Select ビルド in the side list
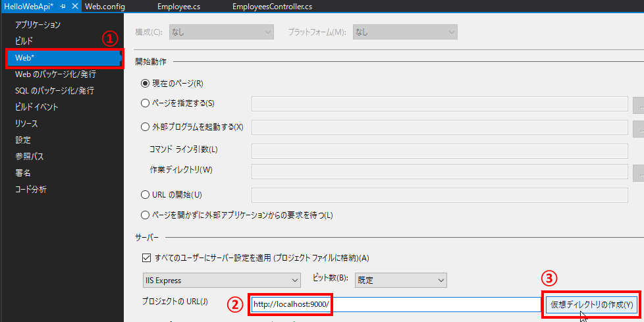 coord(24,41)
